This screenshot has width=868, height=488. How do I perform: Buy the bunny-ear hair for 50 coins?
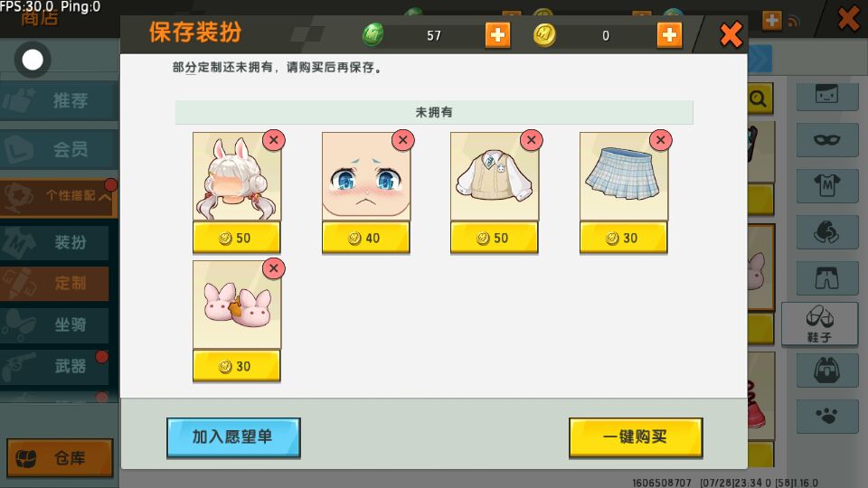(x=236, y=238)
